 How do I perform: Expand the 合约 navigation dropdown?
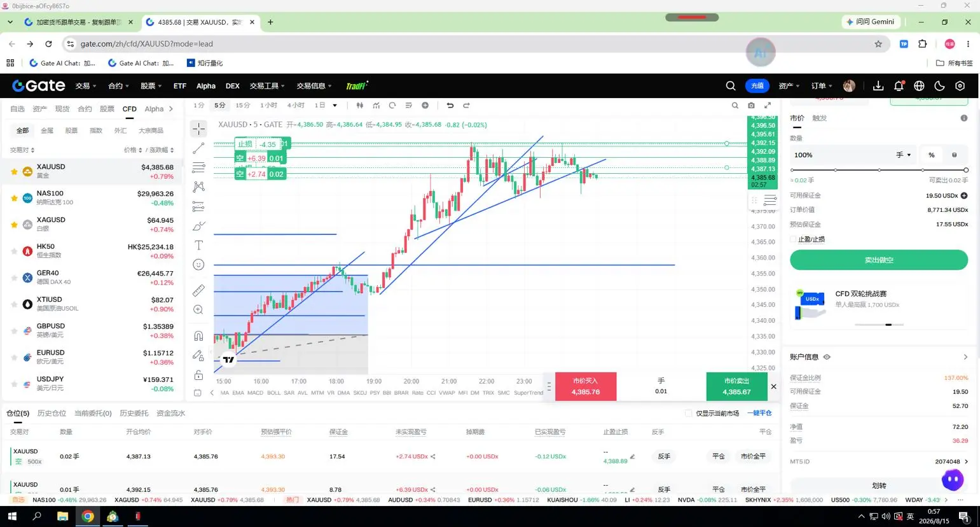coord(119,86)
